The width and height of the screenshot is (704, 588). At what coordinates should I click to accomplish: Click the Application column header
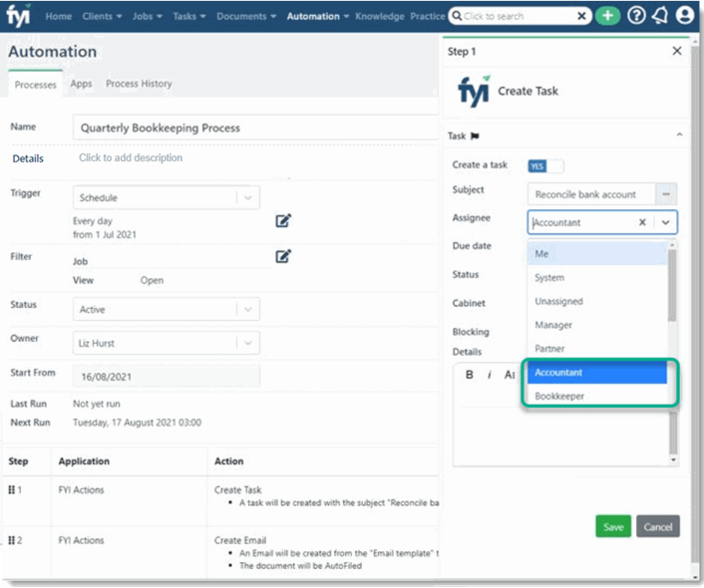(x=84, y=461)
